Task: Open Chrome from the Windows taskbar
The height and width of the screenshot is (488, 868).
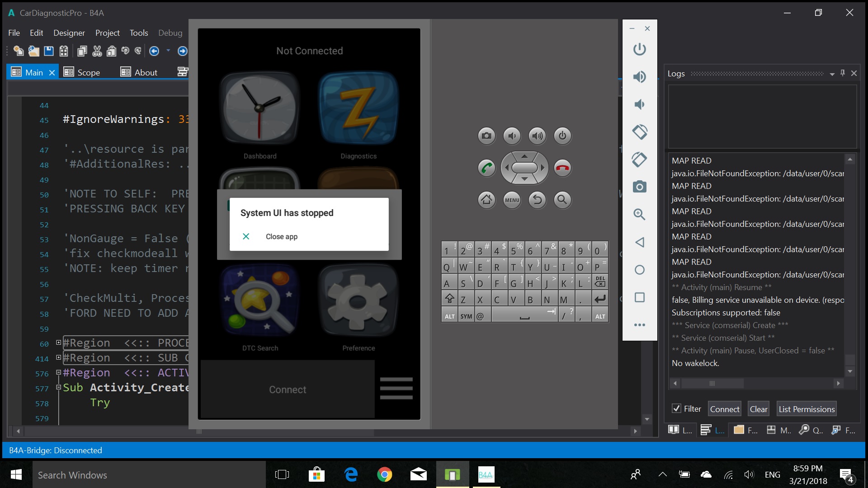Action: (x=384, y=474)
